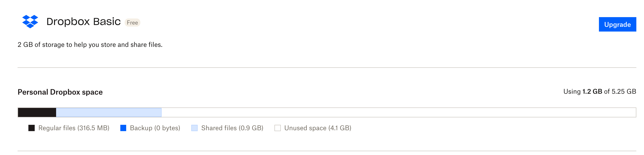This screenshot has width=644, height=155.
Task: Click the Free plan badge icon
Action: coord(132,23)
